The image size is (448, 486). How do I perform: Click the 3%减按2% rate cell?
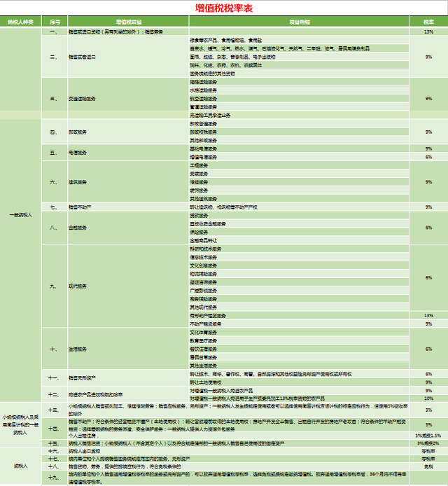429,443
